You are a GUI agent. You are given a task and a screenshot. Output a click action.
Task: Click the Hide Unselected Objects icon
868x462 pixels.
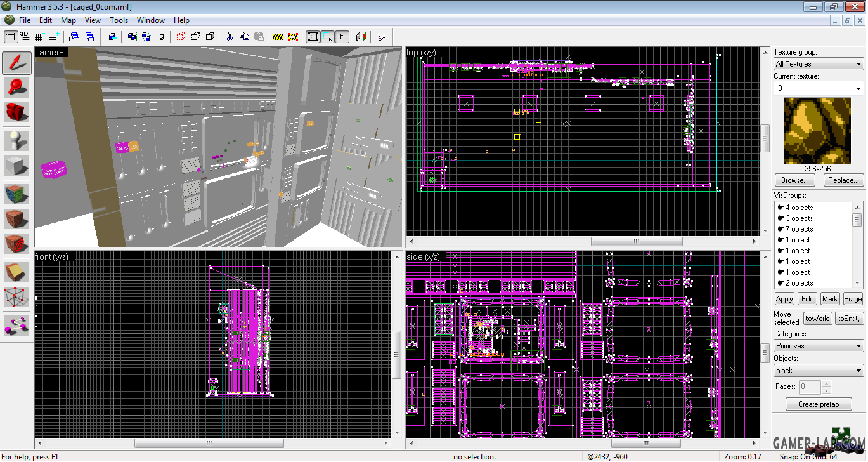(x=195, y=37)
